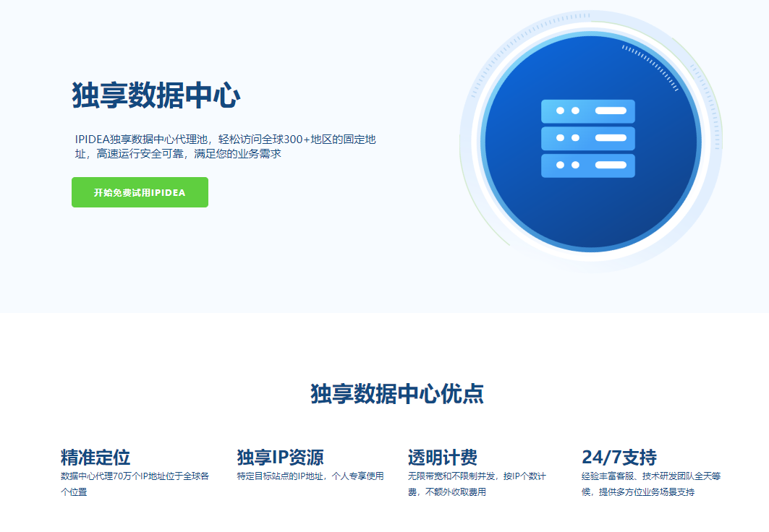This screenshot has height=532, width=769.
Task: Click the description under 24/7支持
Action: [x=647, y=484]
